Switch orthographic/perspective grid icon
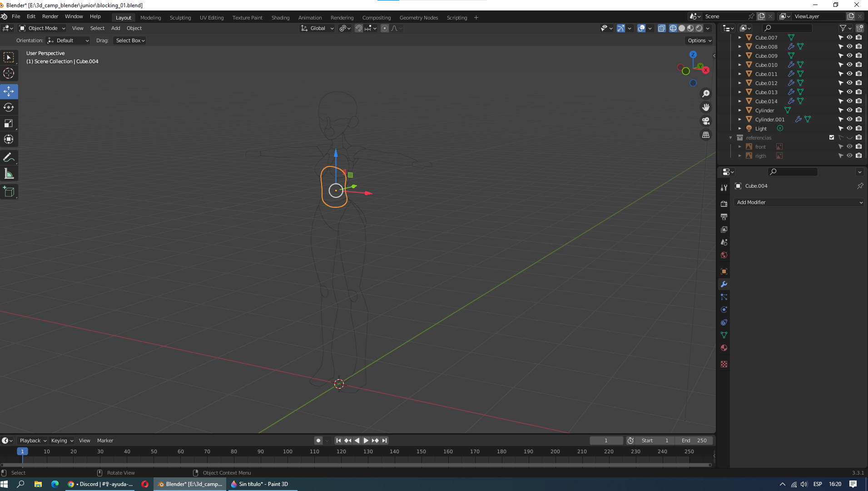Viewport: 868px width, 491px height. [706, 135]
